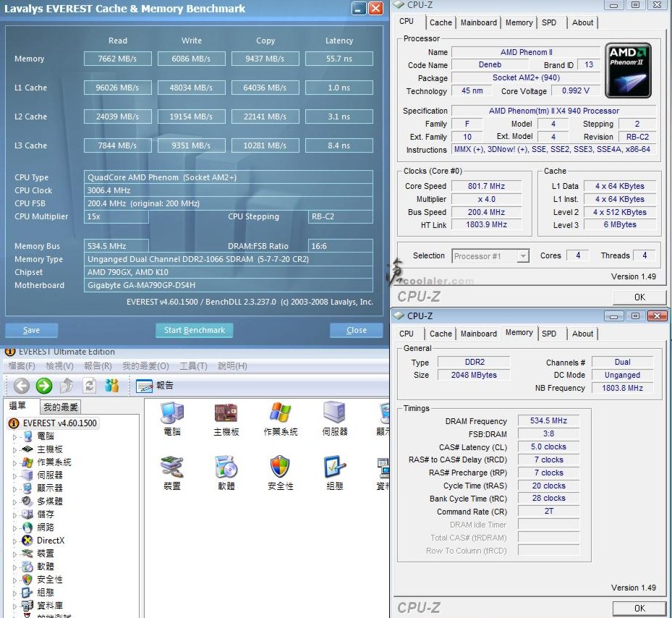The image size is (672, 618).
Task: Switch to the 我的最愛 favorites tab
Action: (x=61, y=407)
